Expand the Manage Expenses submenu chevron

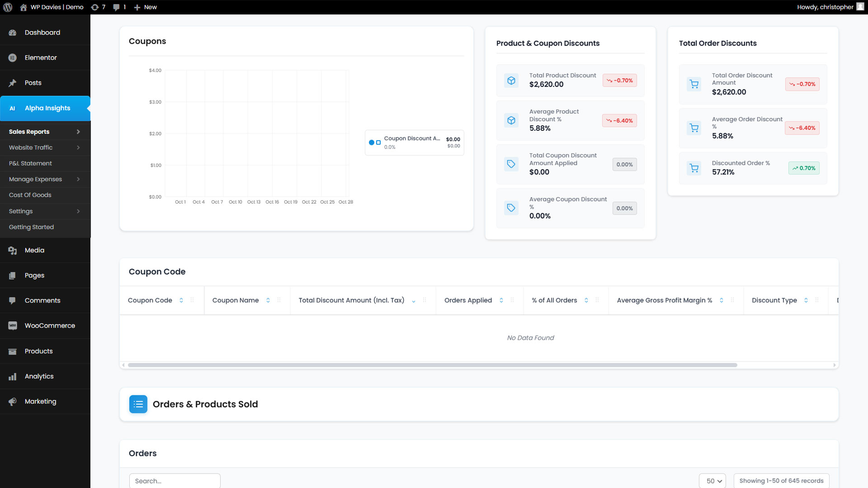tap(78, 179)
